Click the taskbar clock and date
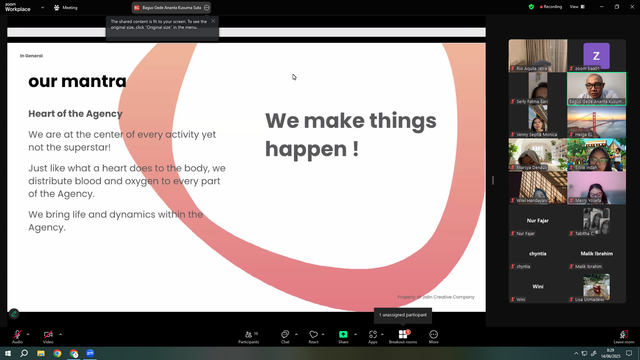This screenshot has width=640, height=360. 610,353
